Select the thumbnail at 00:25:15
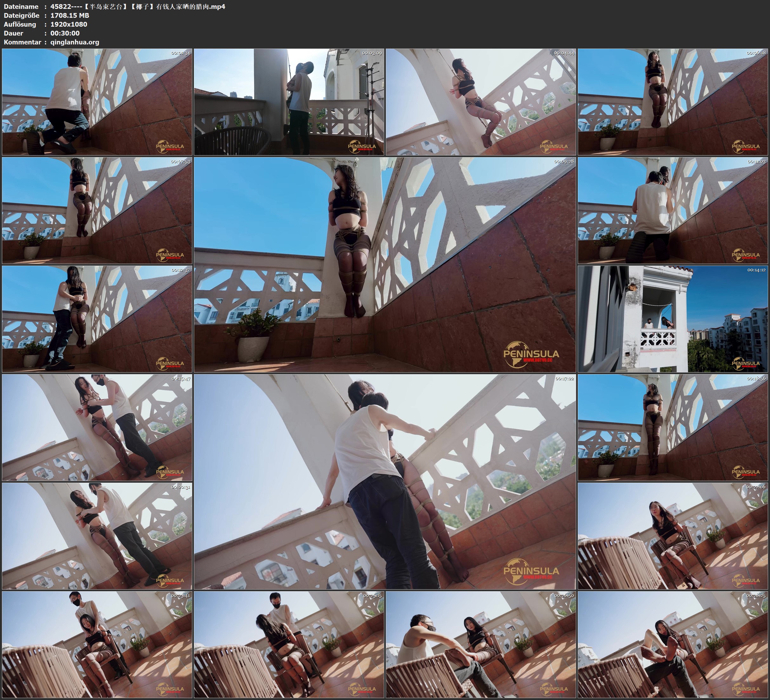This screenshot has width=770, height=700. (x=289, y=644)
